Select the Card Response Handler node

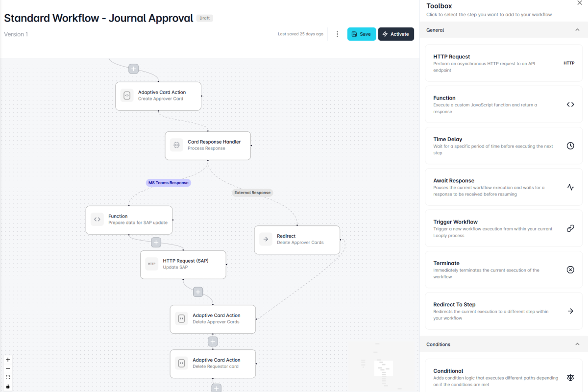tap(208, 146)
